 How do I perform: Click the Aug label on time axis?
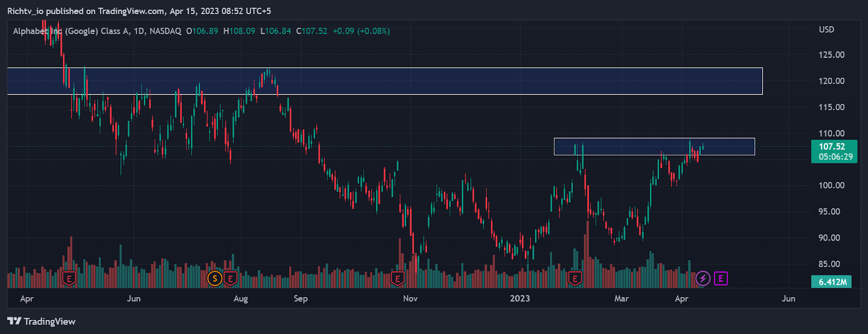[x=241, y=298]
